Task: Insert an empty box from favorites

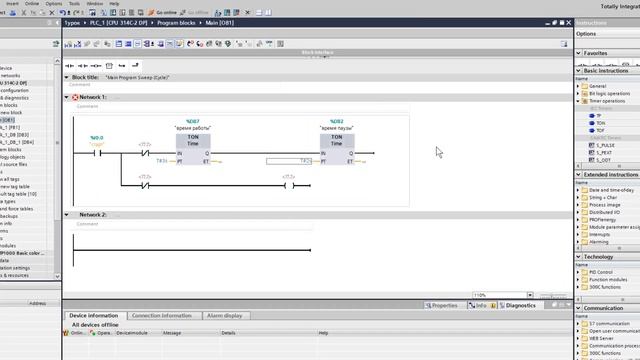Action: coord(109,65)
